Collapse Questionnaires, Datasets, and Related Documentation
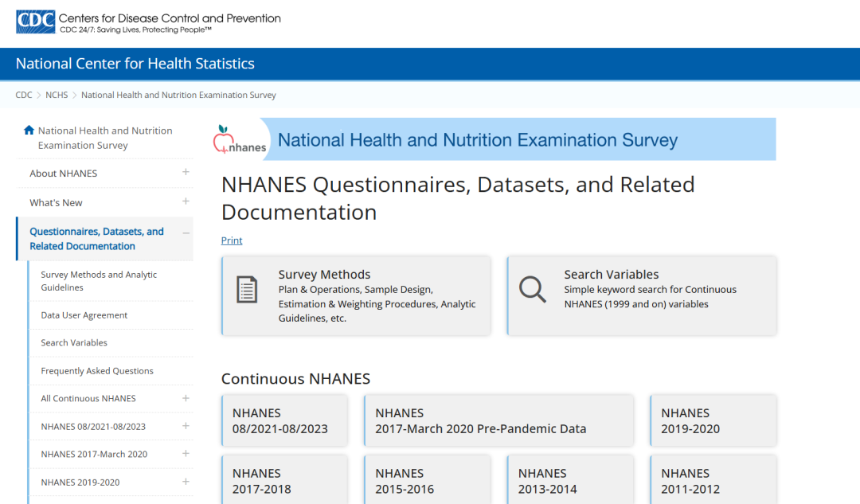Image resolution: width=860 pixels, height=504 pixels. 186,233
